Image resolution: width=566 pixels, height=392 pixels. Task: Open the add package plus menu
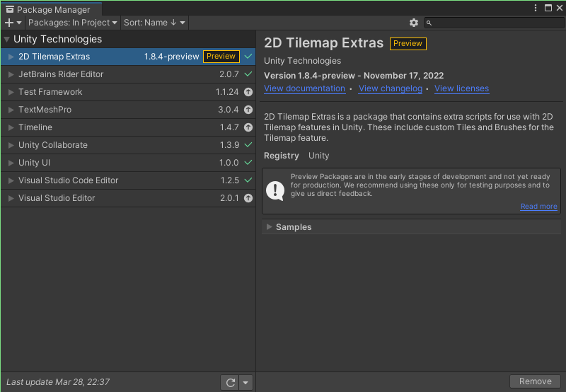click(13, 23)
